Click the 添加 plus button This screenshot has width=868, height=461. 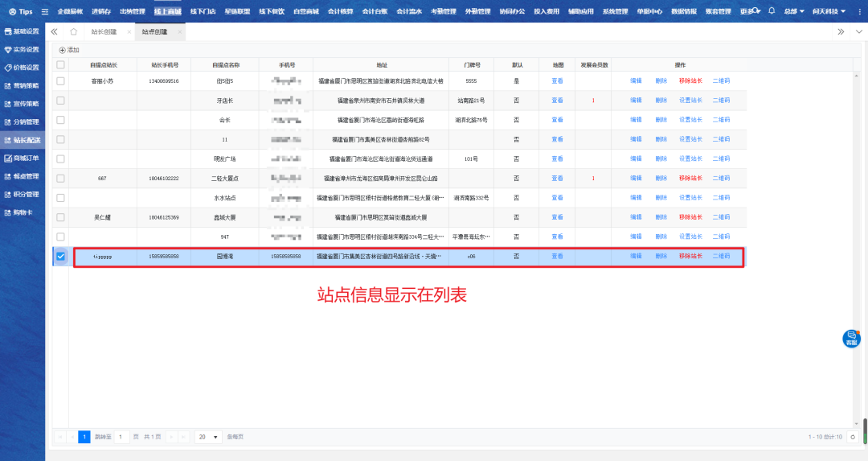point(68,50)
